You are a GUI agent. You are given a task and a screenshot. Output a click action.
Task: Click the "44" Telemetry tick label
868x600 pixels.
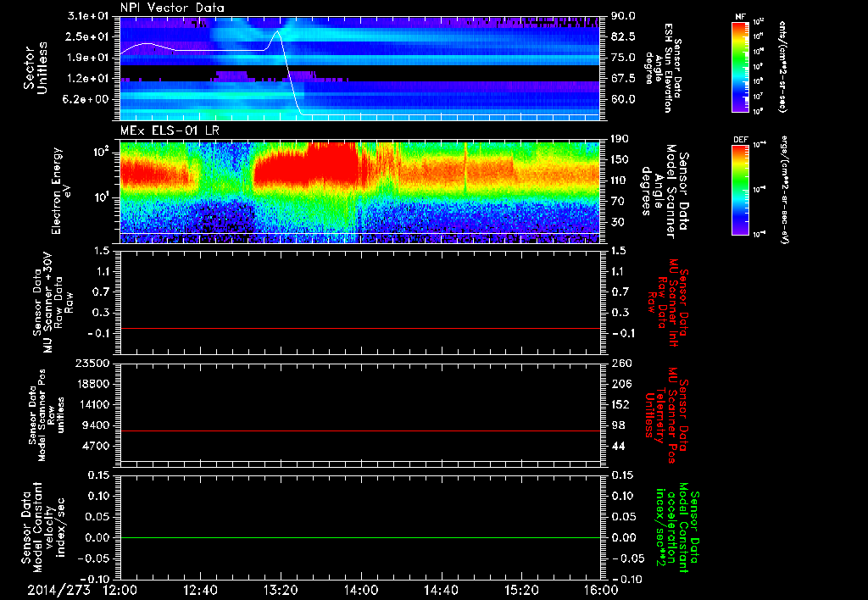(x=618, y=446)
